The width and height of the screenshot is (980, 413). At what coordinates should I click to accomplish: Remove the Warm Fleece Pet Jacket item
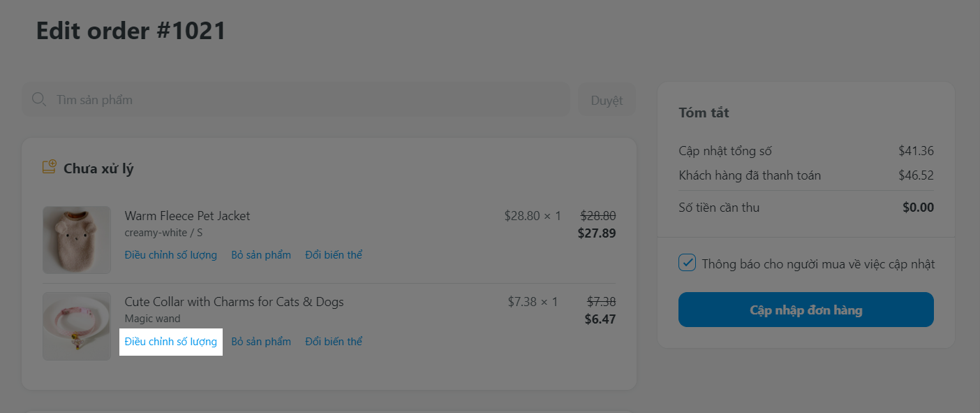[261, 255]
